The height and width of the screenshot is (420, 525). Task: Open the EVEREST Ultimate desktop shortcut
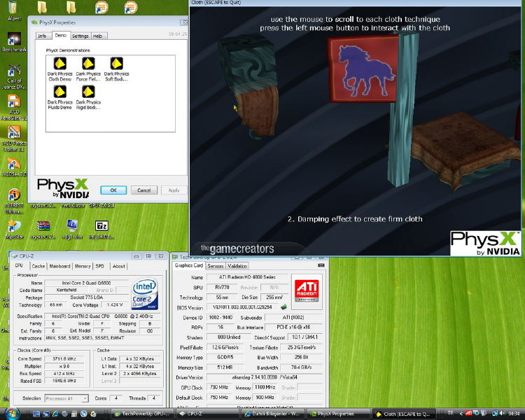[x=14, y=202]
